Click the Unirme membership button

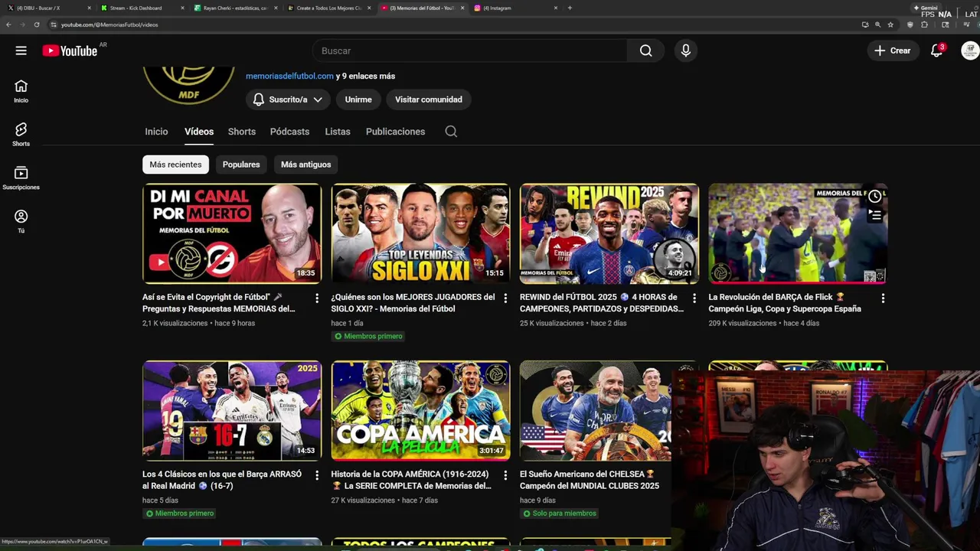(358, 99)
